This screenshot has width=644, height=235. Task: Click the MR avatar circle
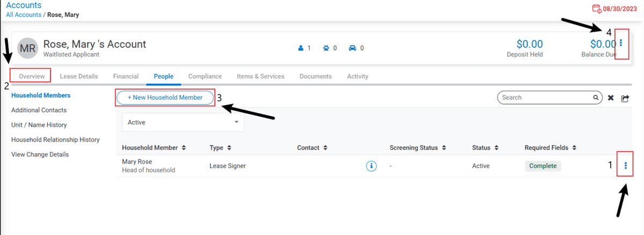coord(27,47)
